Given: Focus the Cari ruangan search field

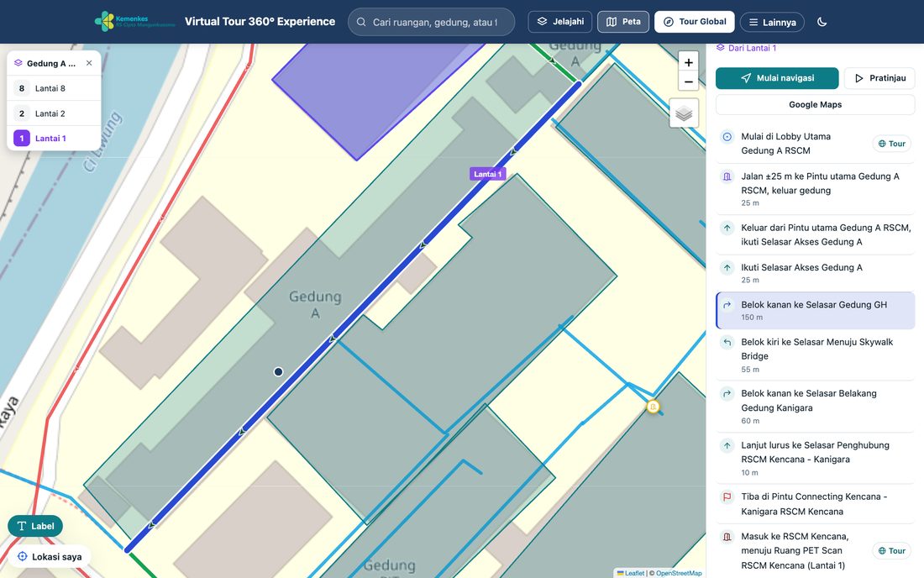Looking at the screenshot, I should [x=432, y=22].
